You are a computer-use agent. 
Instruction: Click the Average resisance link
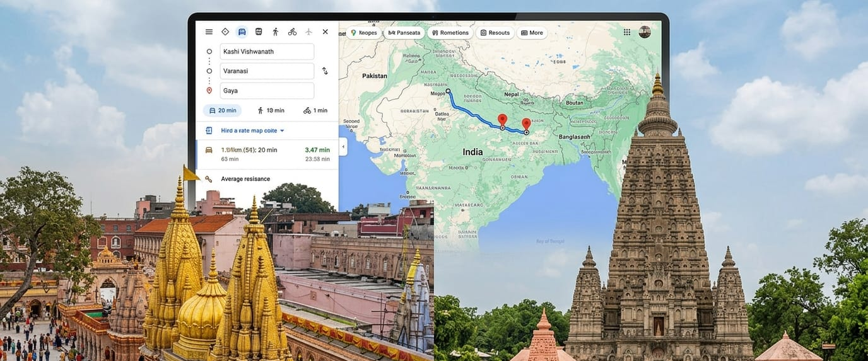click(x=245, y=179)
